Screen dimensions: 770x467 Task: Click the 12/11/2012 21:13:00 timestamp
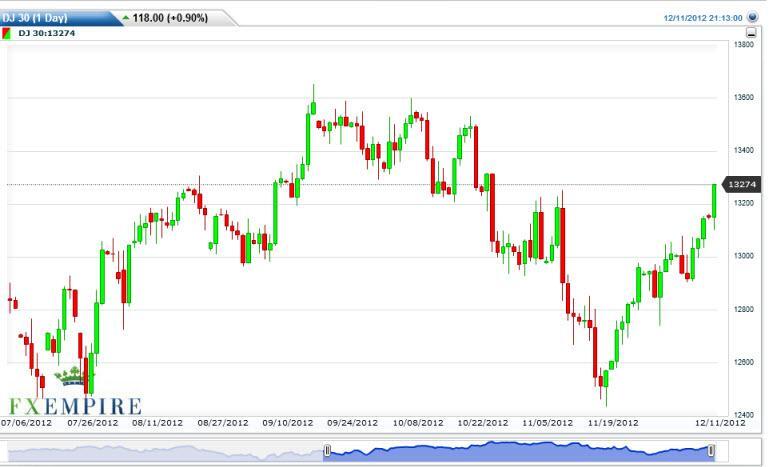pos(703,17)
